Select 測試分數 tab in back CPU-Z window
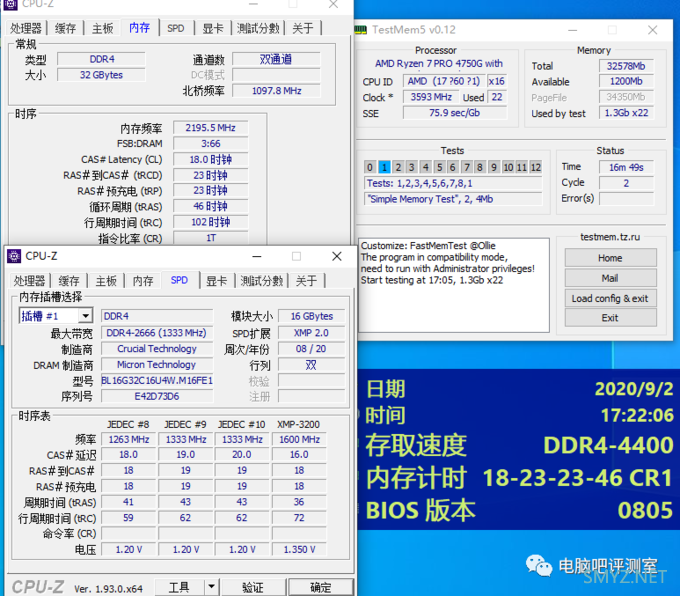This screenshot has width=680, height=596. (x=258, y=29)
